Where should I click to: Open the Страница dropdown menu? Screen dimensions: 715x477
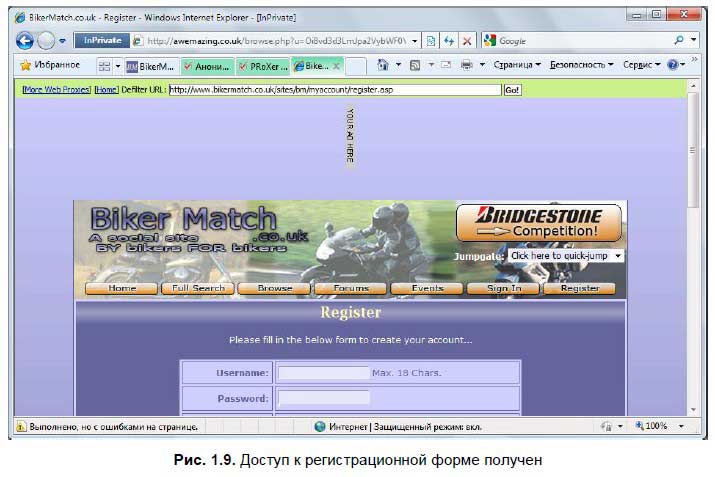tap(517, 65)
